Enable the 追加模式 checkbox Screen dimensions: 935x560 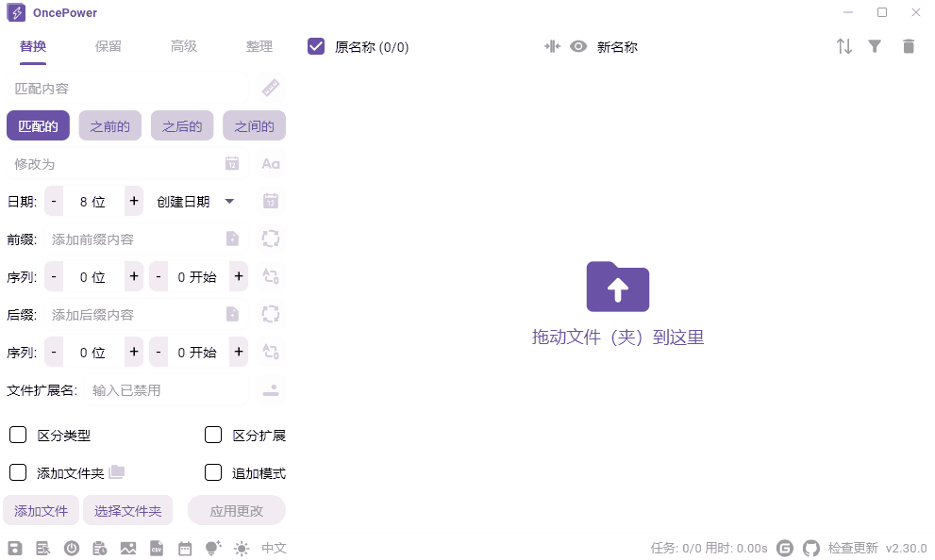[x=213, y=472]
